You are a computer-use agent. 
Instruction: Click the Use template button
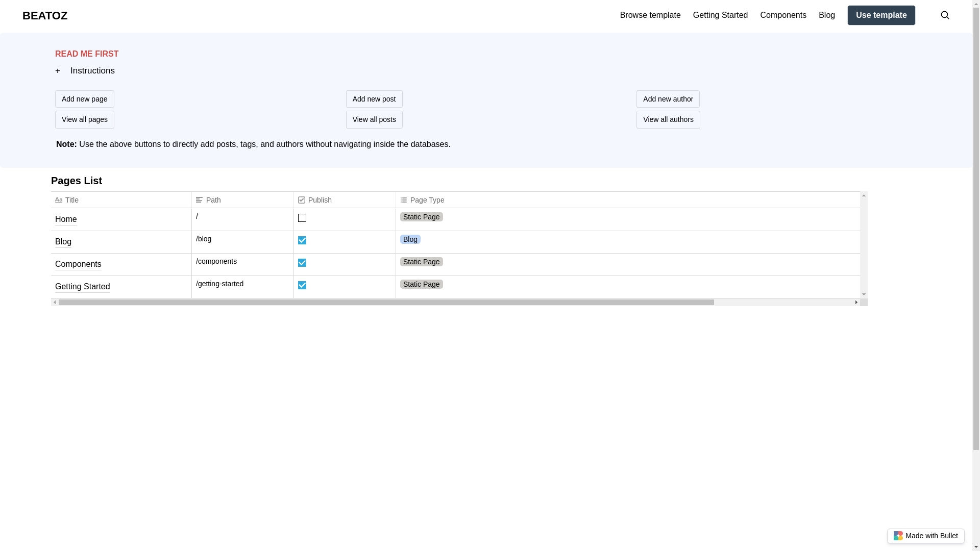click(881, 15)
